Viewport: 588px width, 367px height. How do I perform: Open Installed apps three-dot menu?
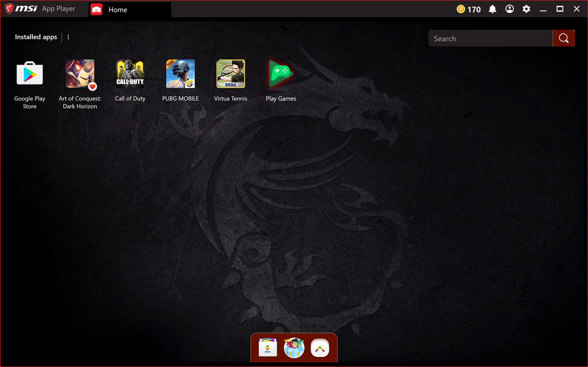(68, 37)
